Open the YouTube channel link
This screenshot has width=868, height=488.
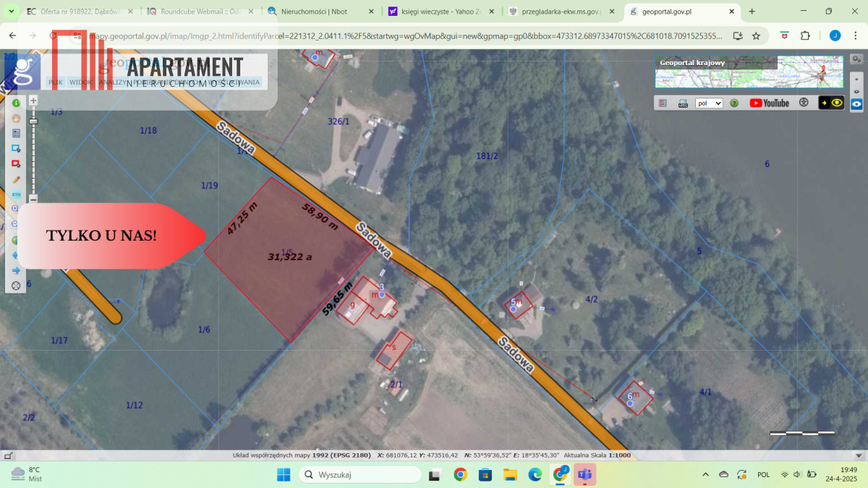tap(769, 103)
